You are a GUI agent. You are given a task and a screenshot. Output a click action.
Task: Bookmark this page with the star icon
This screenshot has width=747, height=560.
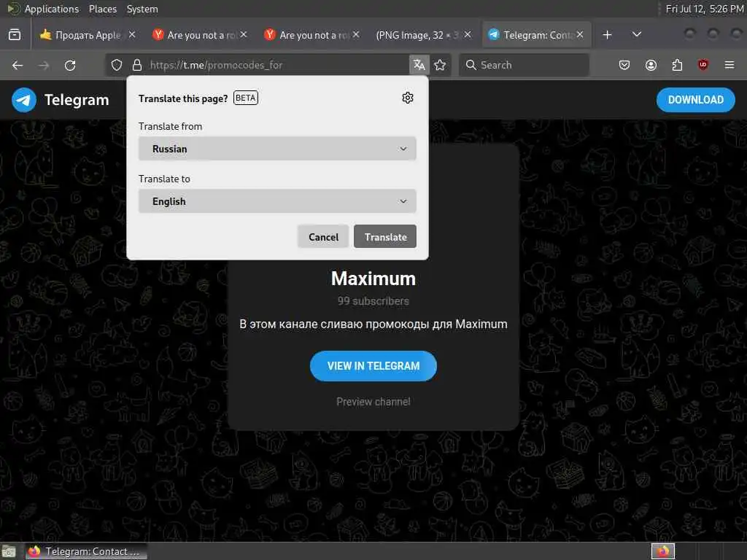coord(440,65)
